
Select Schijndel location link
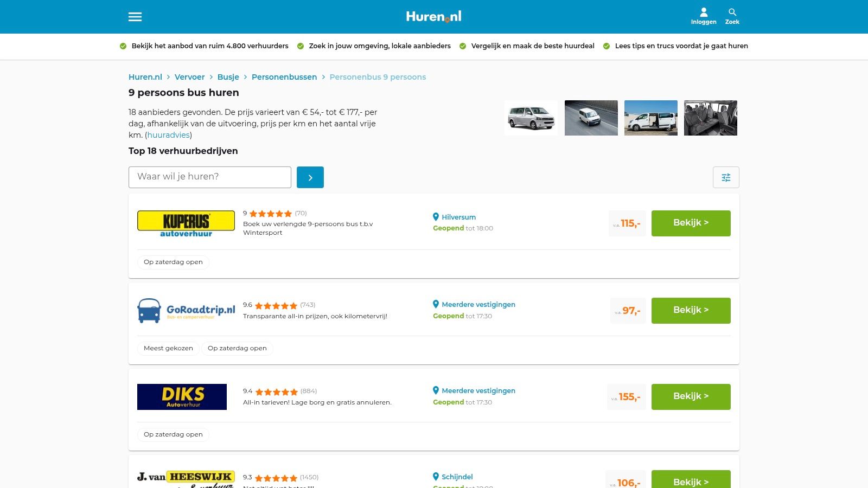457,477
